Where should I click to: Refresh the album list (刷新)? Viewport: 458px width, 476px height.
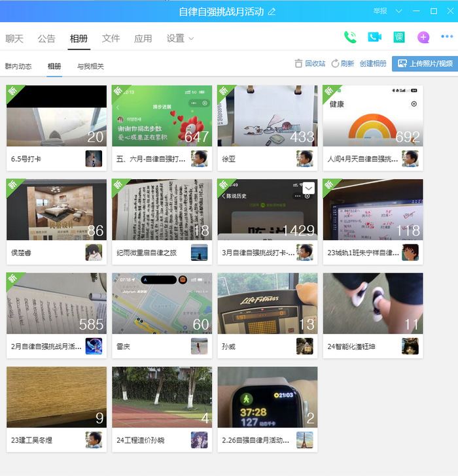343,64
